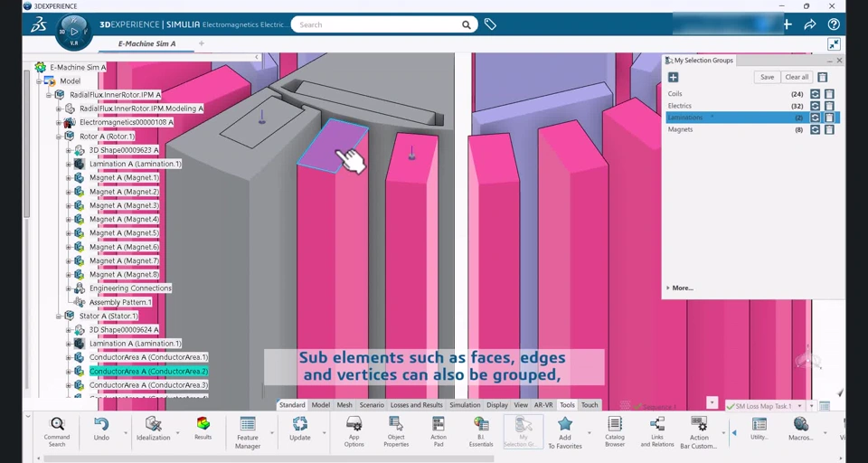The image size is (868, 463).
Task: Open App Options
Action: tap(354, 432)
